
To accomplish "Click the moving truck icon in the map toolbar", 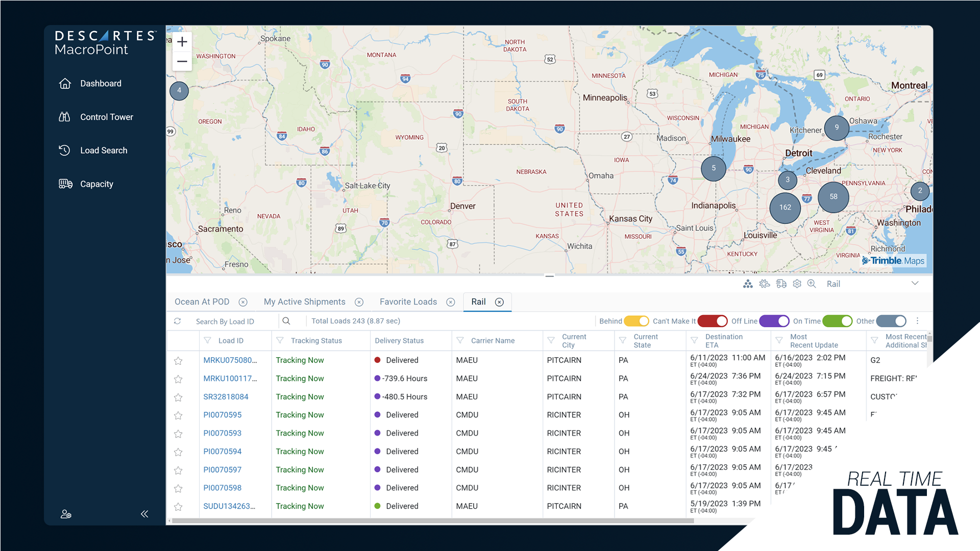I will click(781, 284).
